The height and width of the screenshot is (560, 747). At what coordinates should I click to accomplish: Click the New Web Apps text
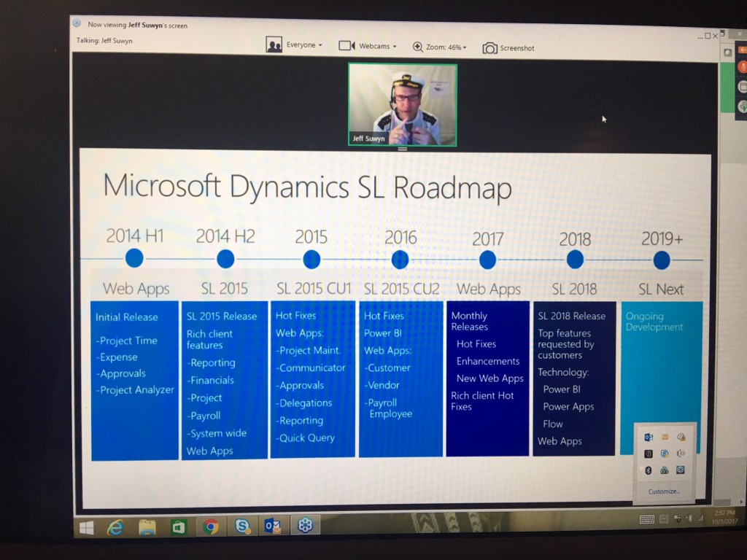pyautogui.click(x=489, y=378)
